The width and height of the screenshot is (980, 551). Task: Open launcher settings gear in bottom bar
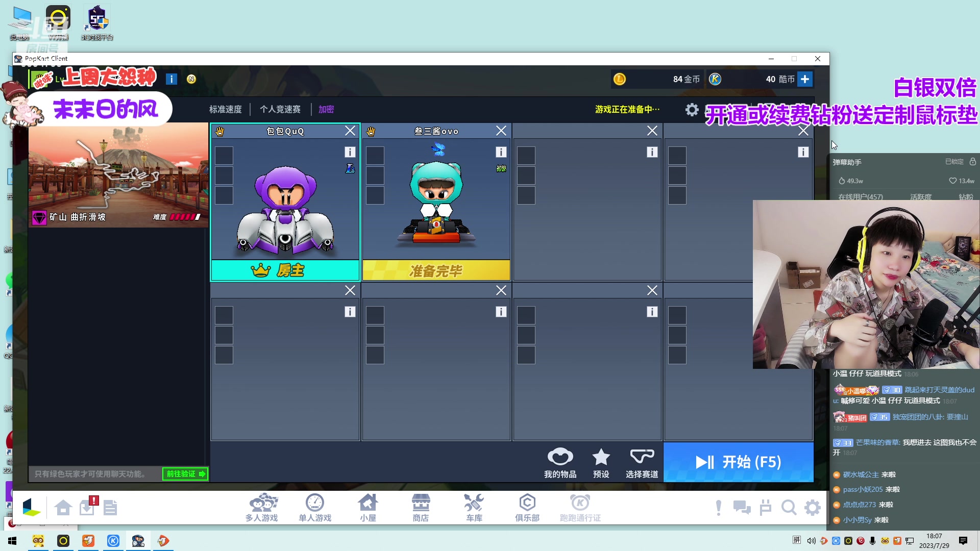[x=813, y=508]
